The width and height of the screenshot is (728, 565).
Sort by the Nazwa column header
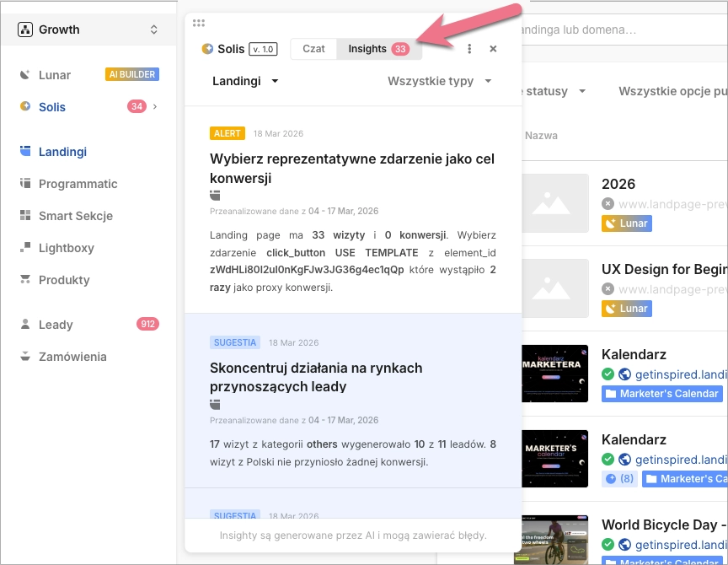coord(541,136)
